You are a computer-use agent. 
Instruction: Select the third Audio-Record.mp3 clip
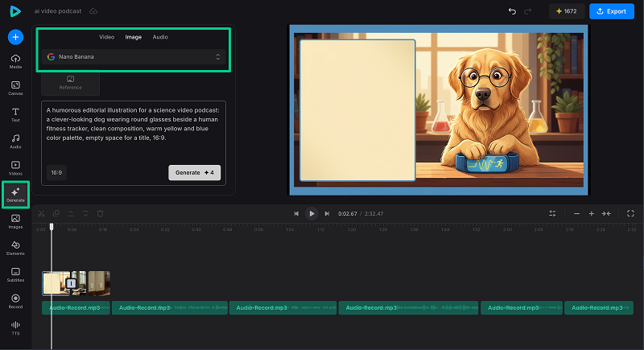283,307
